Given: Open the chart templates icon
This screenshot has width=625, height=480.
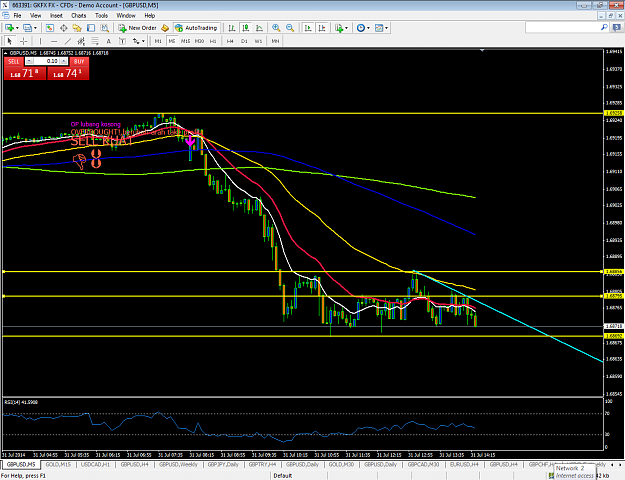Looking at the screenshot, I should 379,28.
